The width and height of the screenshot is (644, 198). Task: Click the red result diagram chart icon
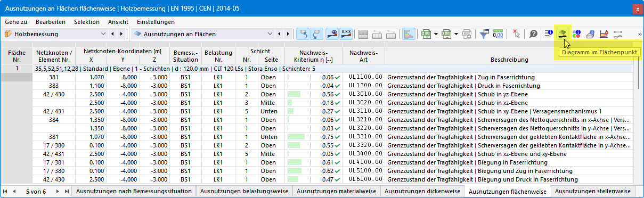pos(604,34)
